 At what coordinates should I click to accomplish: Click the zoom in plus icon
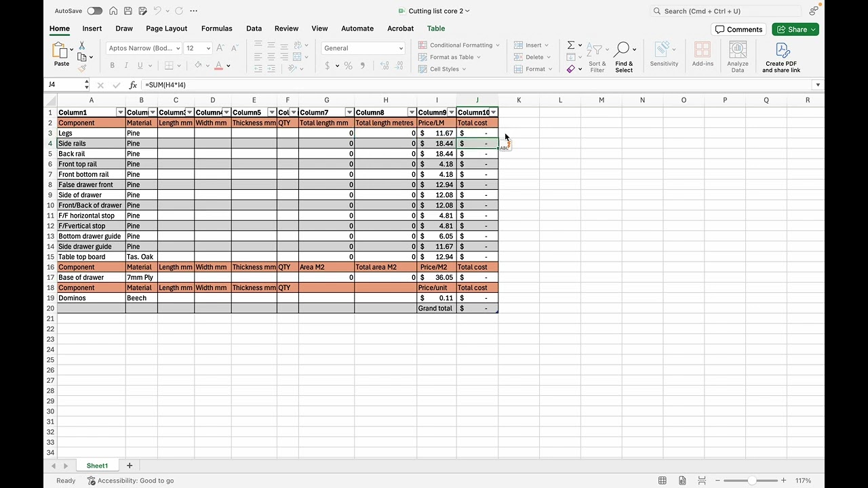[784, 481]
